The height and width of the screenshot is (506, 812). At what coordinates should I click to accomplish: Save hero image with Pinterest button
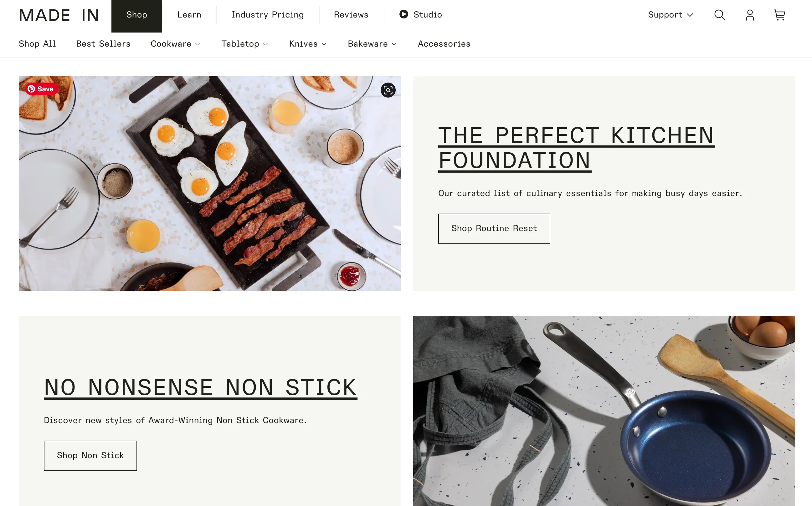click(41, 89)
